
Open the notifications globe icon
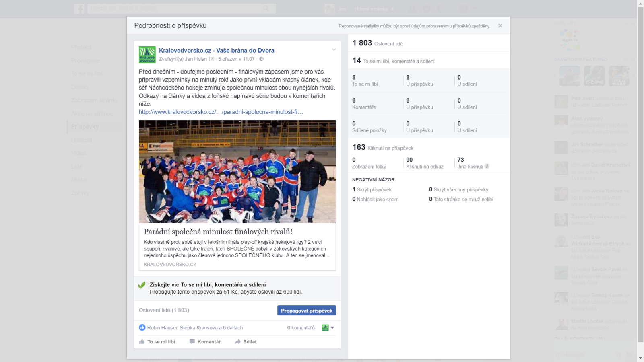coord(441,9)
